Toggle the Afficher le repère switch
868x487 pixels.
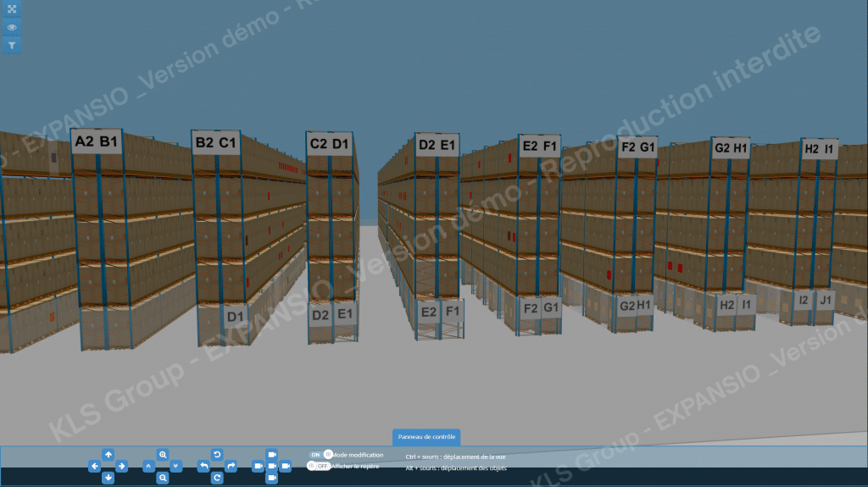pos(319,467)
